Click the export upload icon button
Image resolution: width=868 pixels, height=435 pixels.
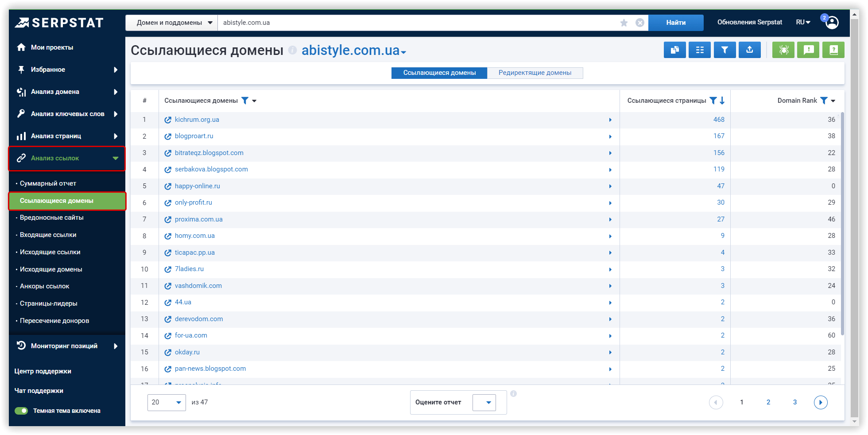pyautogui.click(x=749, y=50)
